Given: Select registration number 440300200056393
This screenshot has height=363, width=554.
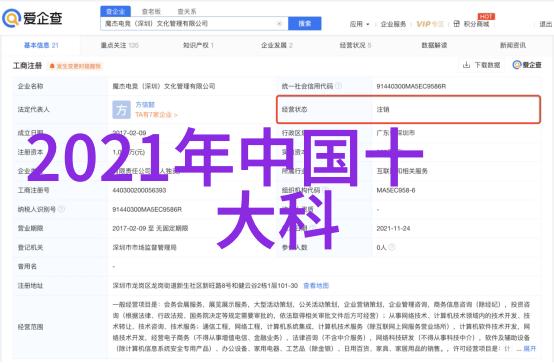Looking at the screenshot, I should [139, 190].
